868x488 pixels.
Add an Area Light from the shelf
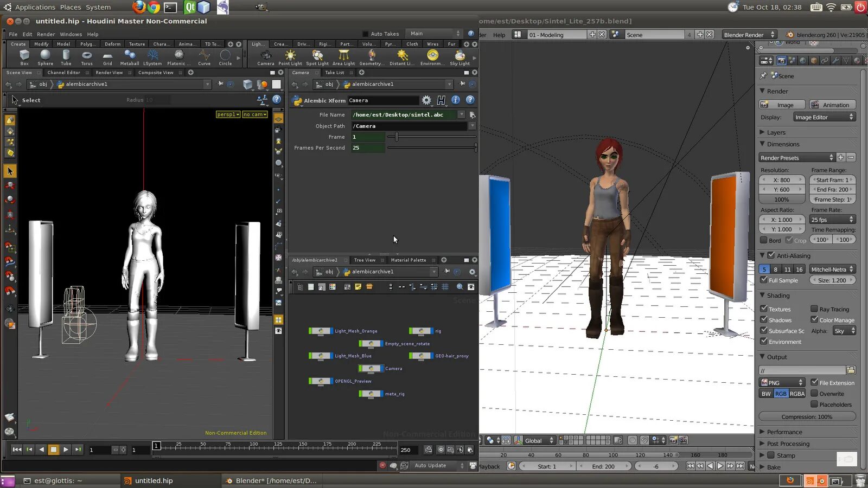(x=343, y=57)
